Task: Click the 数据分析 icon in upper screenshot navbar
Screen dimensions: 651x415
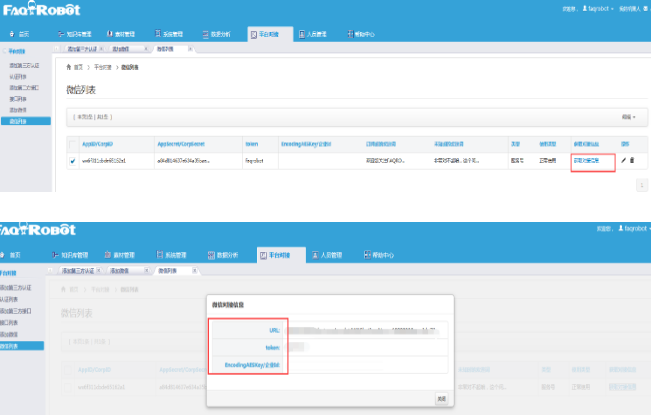Action: click(206, 34)
